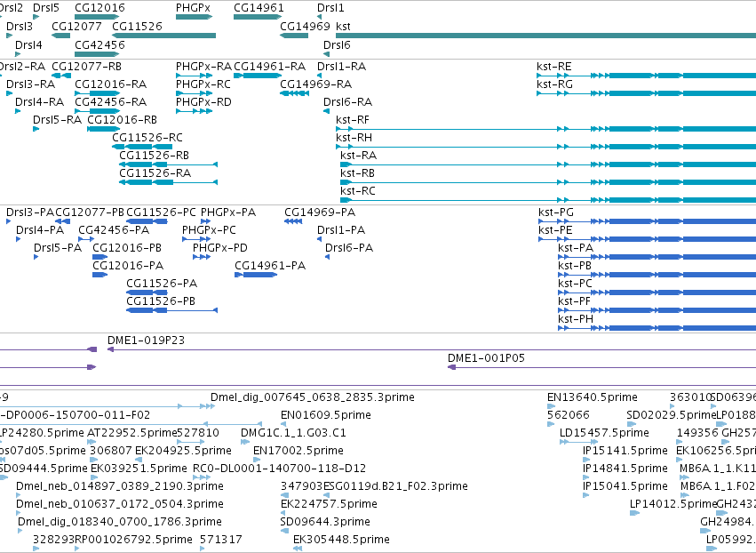This screenshot has height=553, width=756.
Task: Click EST IP14841.5prime
Action: [625, 469]
